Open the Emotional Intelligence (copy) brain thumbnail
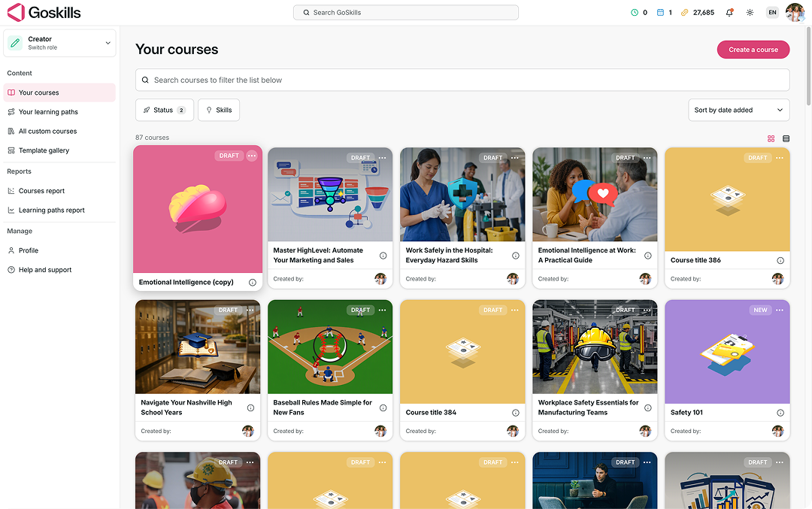812x509 pixels. click(x=198, y=209)
